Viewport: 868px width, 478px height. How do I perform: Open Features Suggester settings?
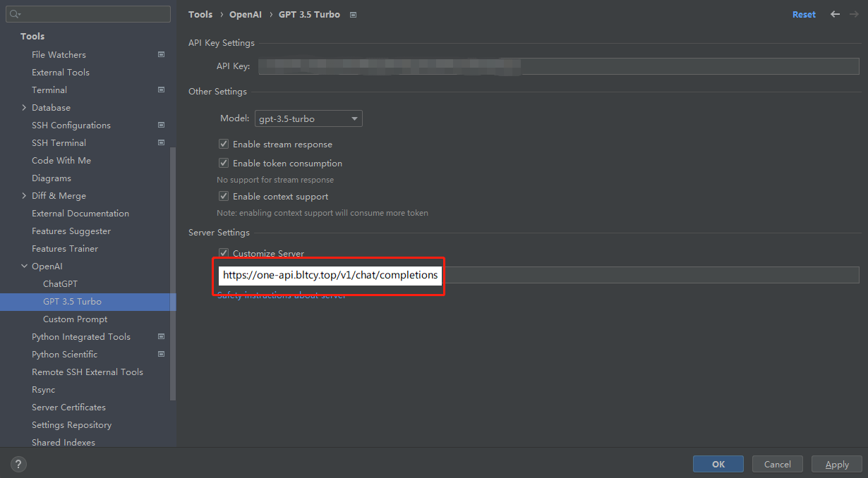click(71, 231)
